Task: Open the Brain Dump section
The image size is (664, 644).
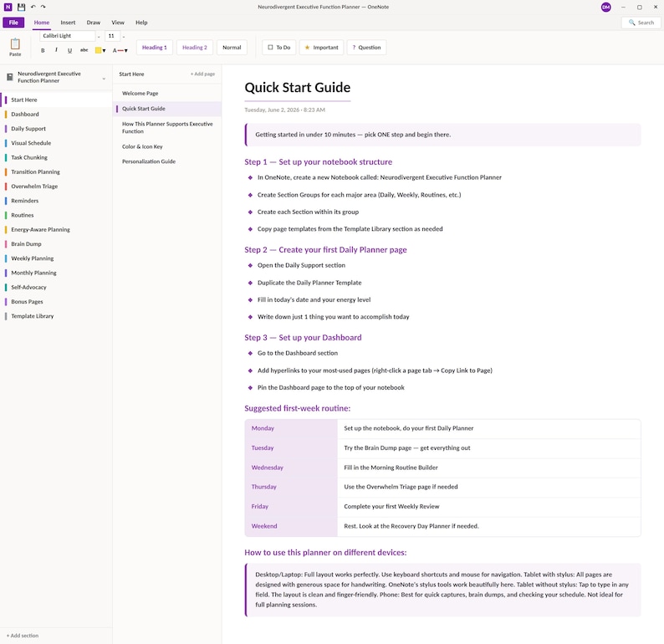Action: (x=56, y=244)
